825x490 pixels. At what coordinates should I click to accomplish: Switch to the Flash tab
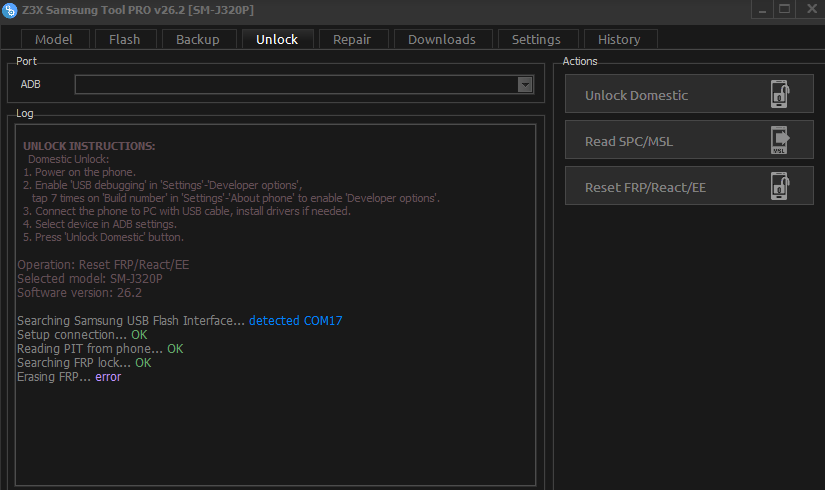(125, 39)
